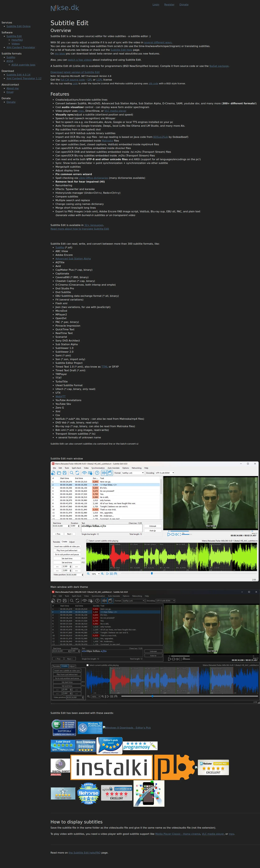Open SubRip (*.srt) link in formats list
Screen dimensions: 260x868
tap(60, 248)
